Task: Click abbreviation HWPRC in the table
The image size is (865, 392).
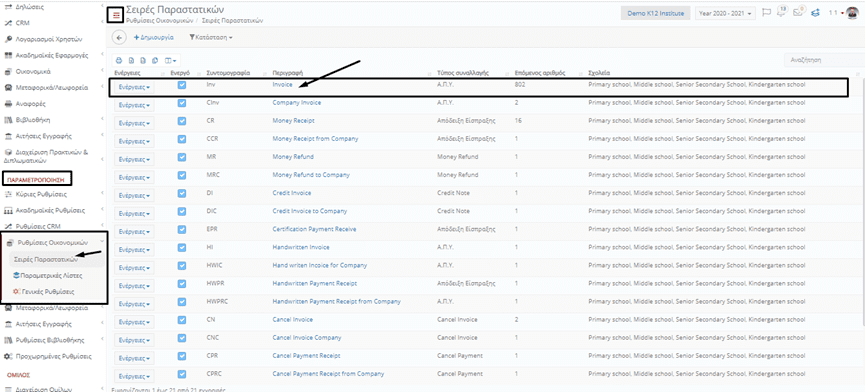Action: point(216,302)
